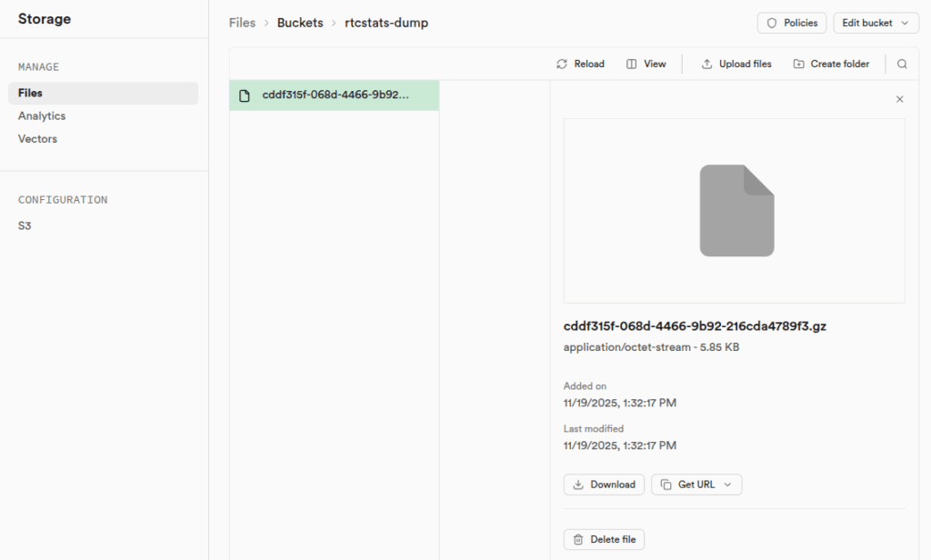Open the bucket Policies

click(792, 23)
